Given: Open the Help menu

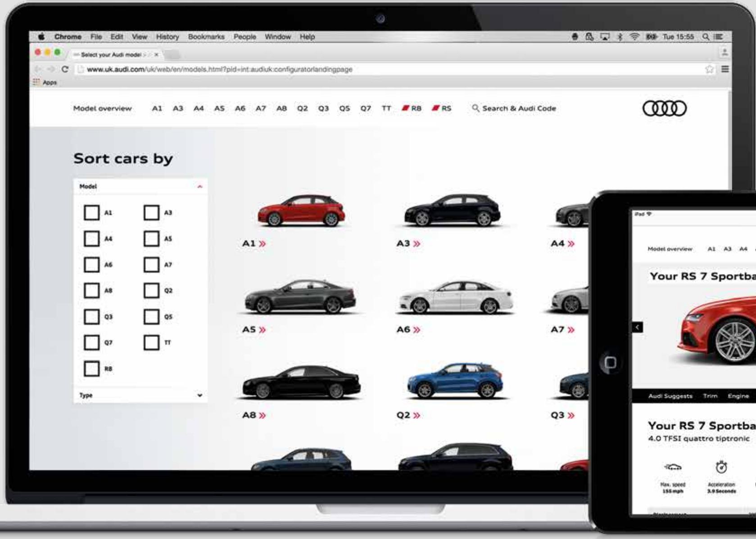Looking at the screenshot, I should click(x=307, y=37).
